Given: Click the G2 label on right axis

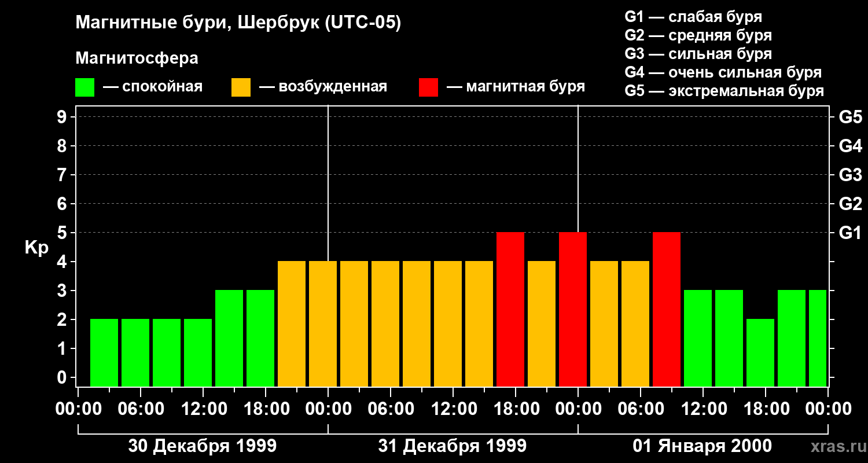Looking at the screenshot, I should 850,204.
